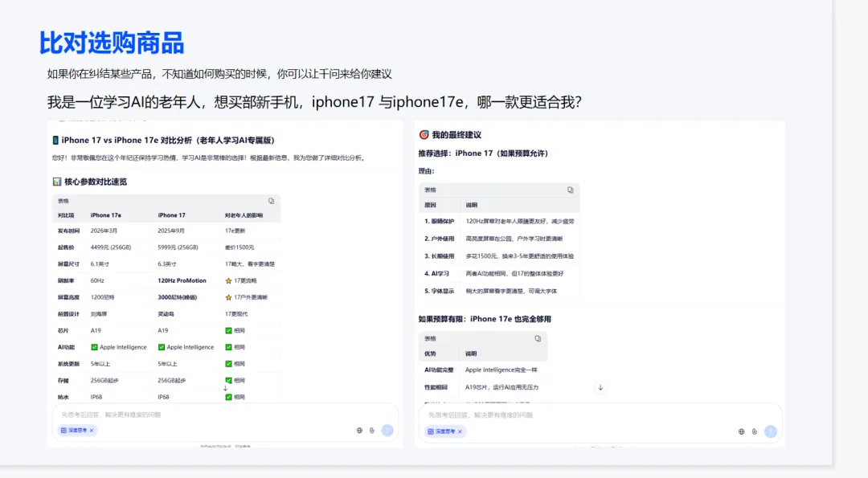The image size is (868, 478).
Task: Click the 5. 字体显示 reason row
Action: tap(499, 291)
